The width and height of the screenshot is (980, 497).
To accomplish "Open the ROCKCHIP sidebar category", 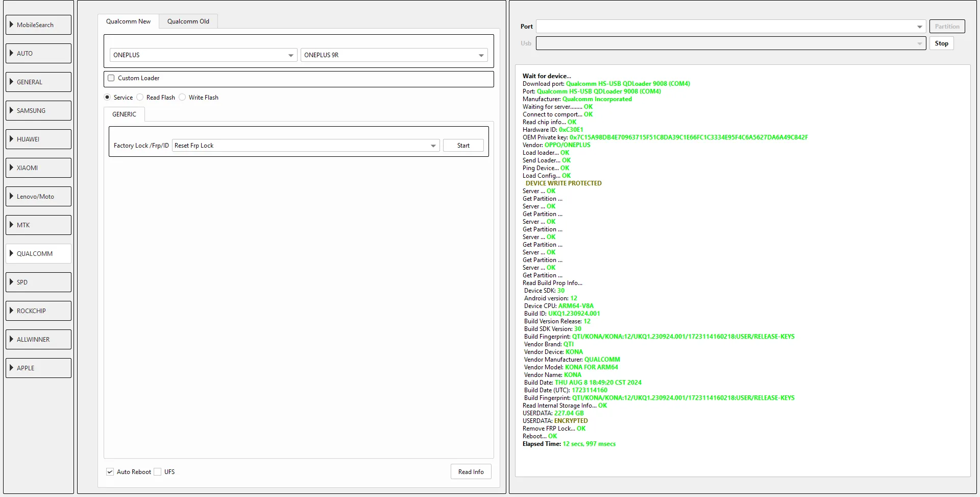I will (x=38, y=311).
